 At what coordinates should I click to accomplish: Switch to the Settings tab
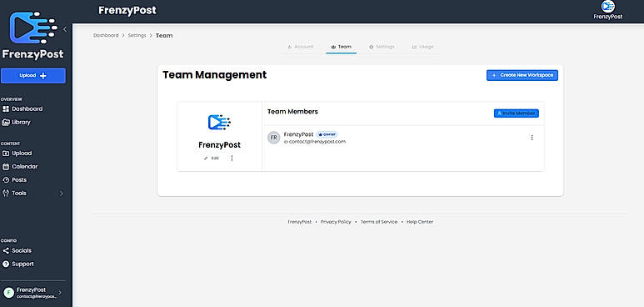(382, 47)
